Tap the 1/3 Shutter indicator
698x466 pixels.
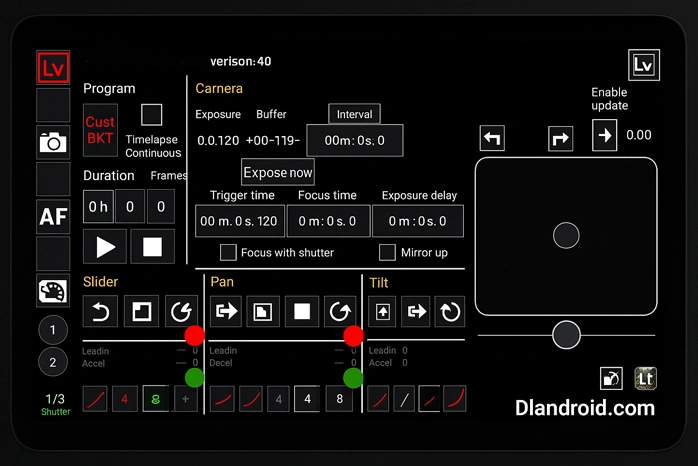(56, 404)
